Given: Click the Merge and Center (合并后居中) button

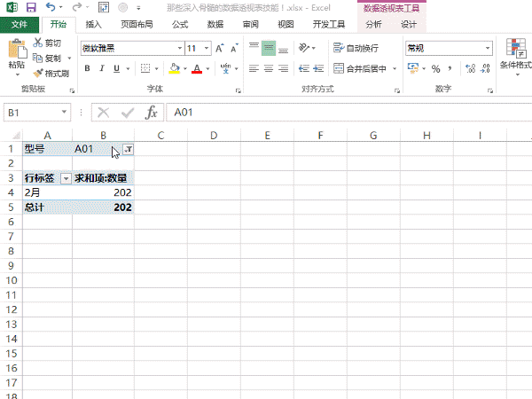Looking at the screenshot, I should tap(363, 68).
